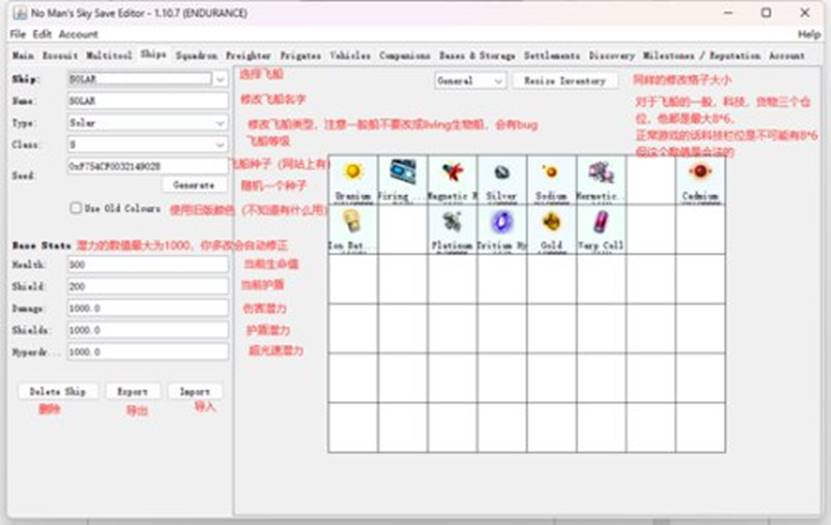Click the Export ship button
This screenshot has width=831, height=525.
pos(132,391)
